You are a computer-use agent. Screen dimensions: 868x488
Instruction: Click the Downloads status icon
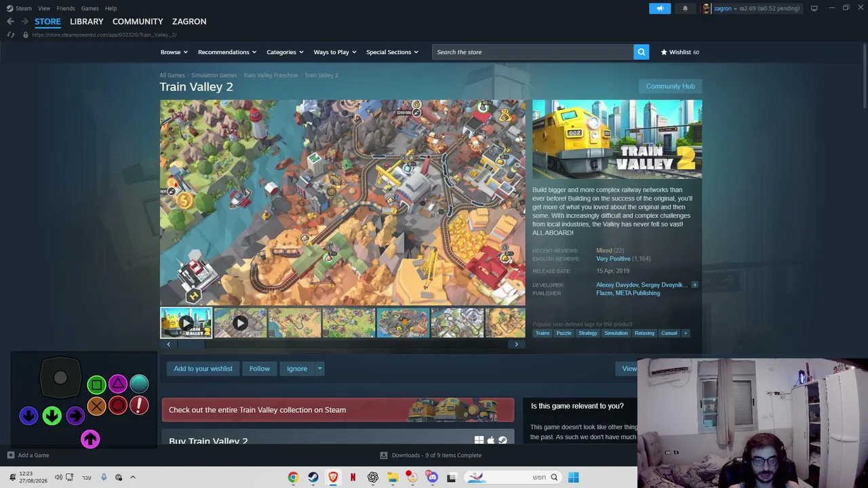coord(384,455)
